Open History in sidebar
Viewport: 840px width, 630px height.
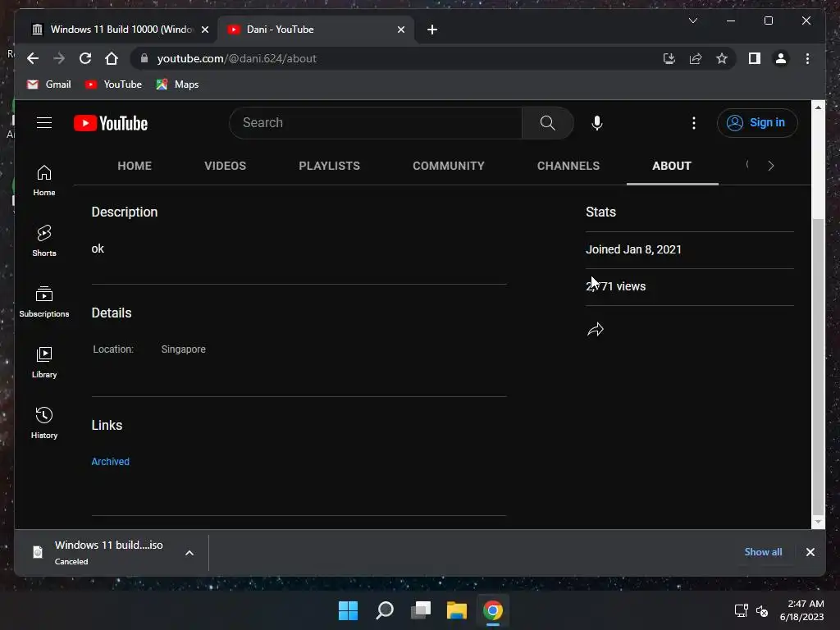pos(44,423)
